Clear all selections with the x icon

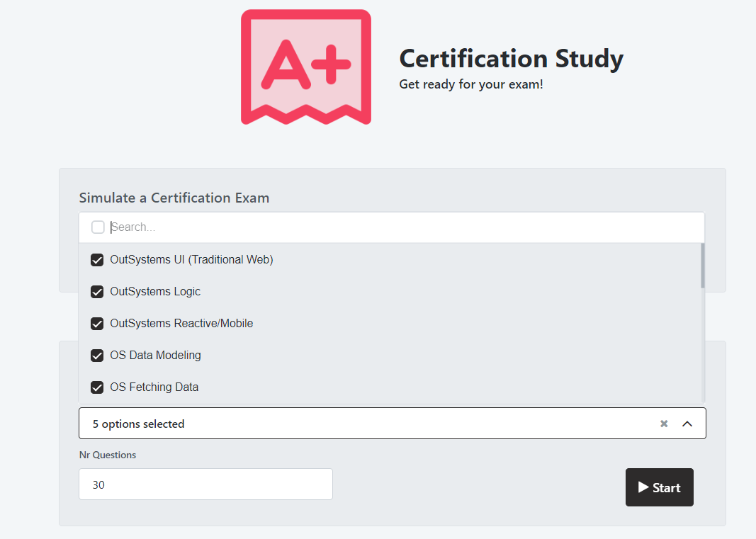click(664, 424)
